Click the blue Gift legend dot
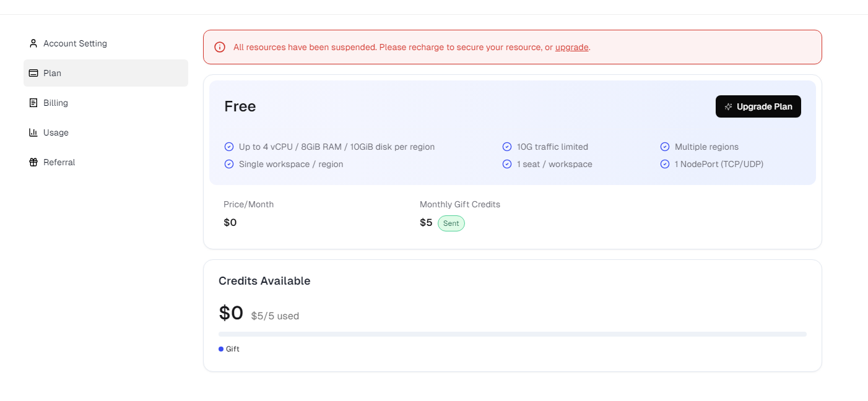The height and width of the screenshot is (401, 868). tap(221, 349)
